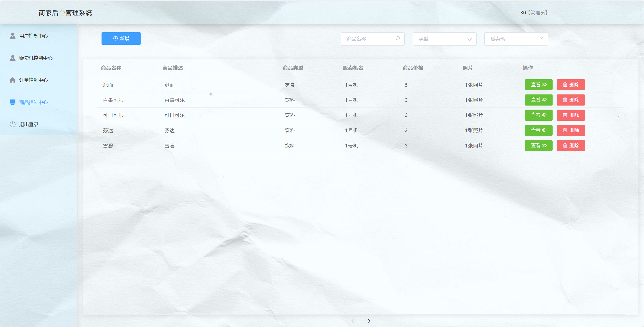Screen dimensions: 644x327
Task: Open the 类型 dropdown
Action: (x=444, y=39)
